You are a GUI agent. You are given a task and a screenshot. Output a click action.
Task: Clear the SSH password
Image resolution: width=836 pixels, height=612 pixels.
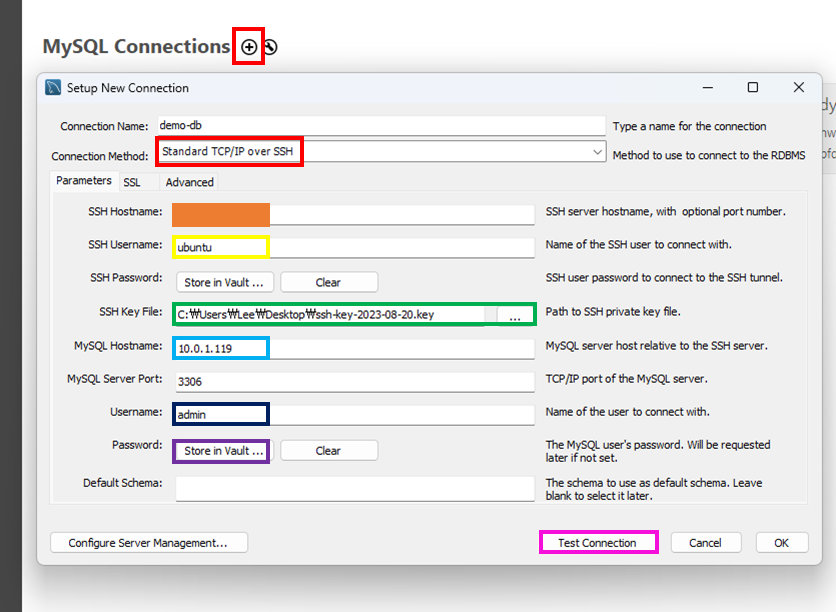(329, 282)
